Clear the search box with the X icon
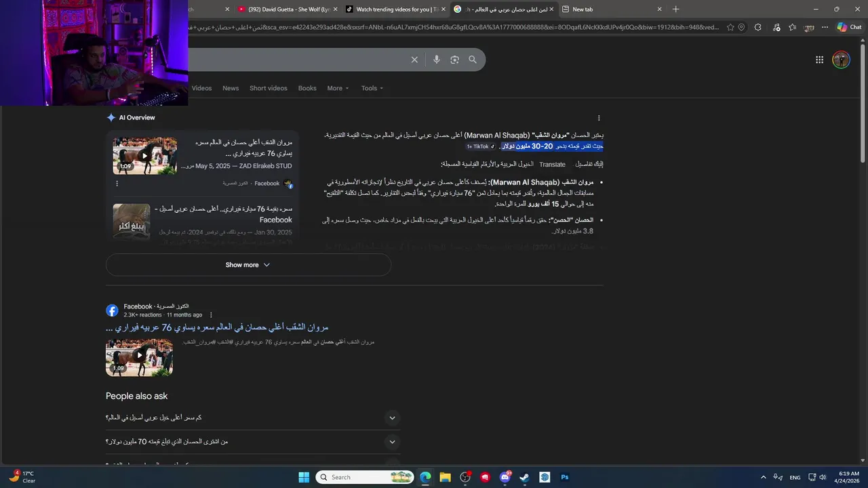This screenshot has width=868, height=488. tap(414, 60)
